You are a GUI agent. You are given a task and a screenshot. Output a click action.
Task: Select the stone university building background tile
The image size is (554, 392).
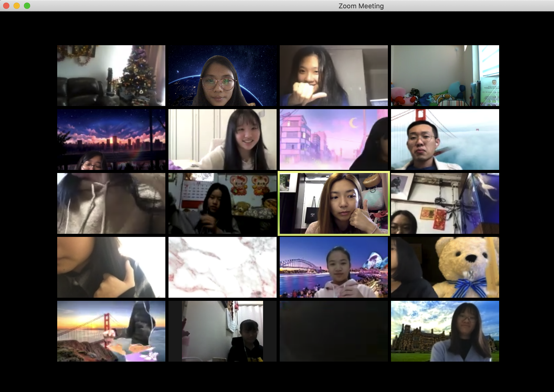pyautogui.click(x=445, y=331)
